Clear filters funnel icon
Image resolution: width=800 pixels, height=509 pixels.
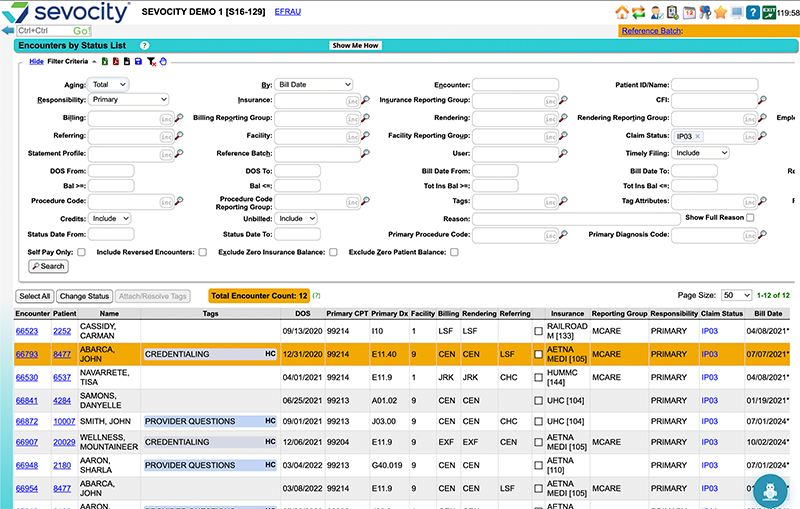point(151,62)
